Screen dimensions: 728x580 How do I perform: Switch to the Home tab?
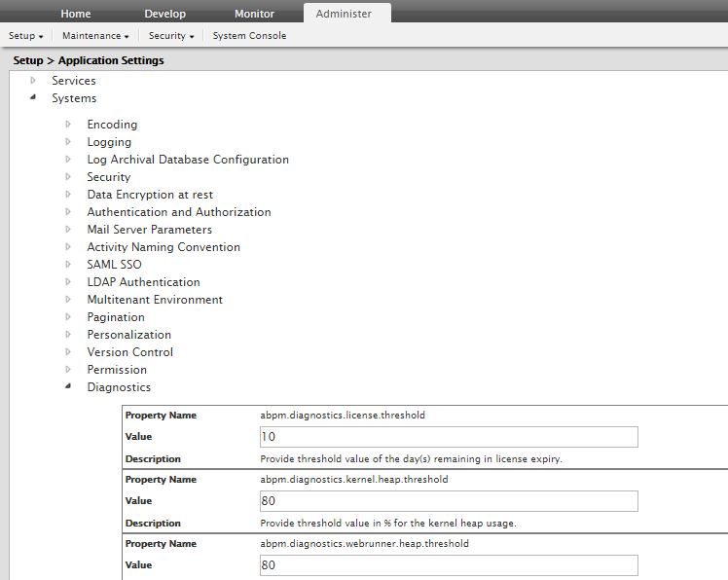(x=76, y=14)
